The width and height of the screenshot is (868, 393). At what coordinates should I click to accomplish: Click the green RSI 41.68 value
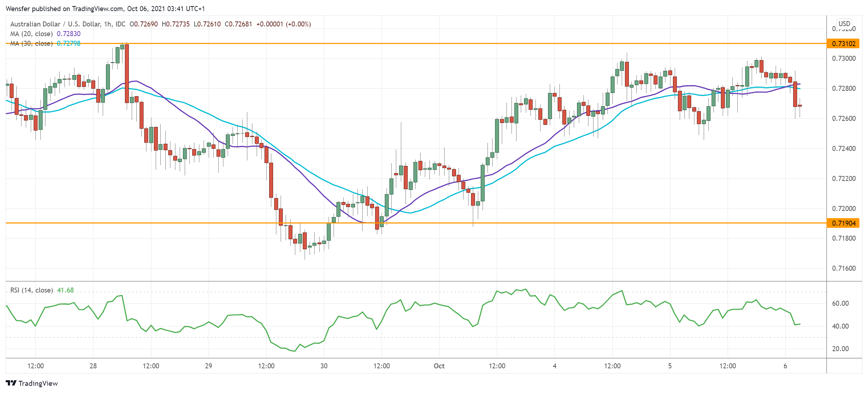point(66,290)
